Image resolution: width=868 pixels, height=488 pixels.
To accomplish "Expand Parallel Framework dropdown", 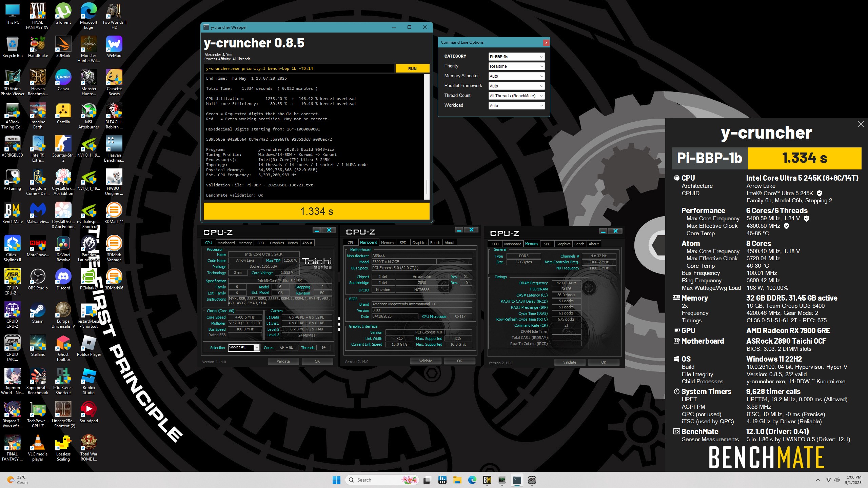I will pos(516,86).
